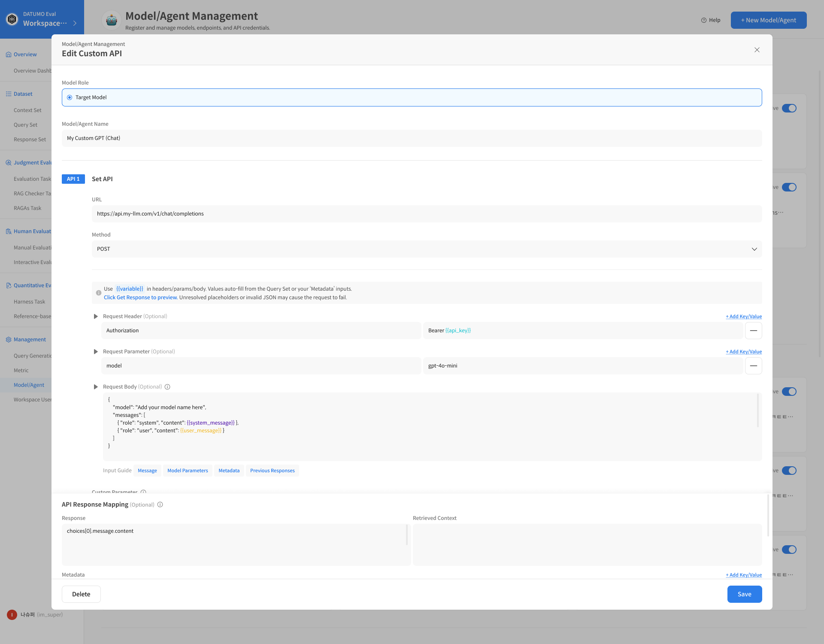Click Add Key/Value for Request Parameter
Viewport: 824px width, 644px height.
[x=743, y=352]
